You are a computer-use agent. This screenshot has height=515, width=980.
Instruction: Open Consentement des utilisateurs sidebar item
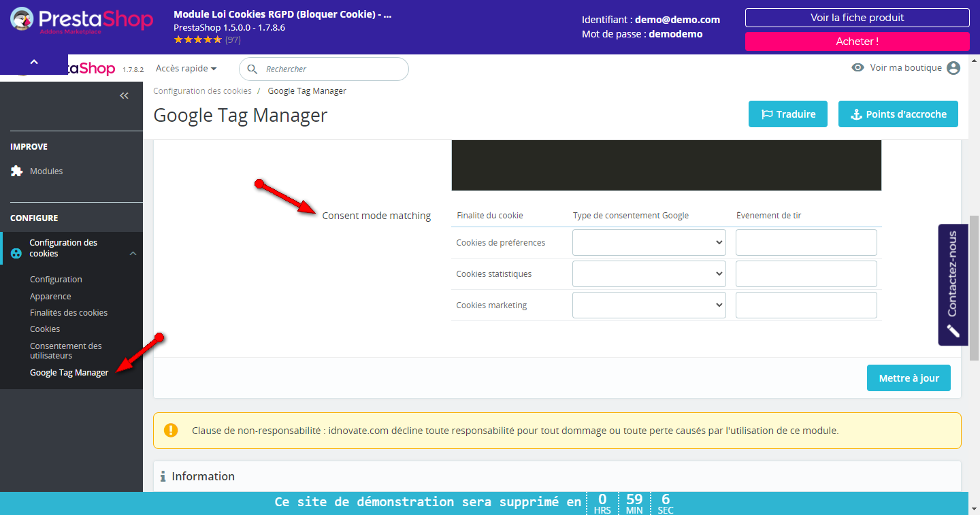[66, 351]
